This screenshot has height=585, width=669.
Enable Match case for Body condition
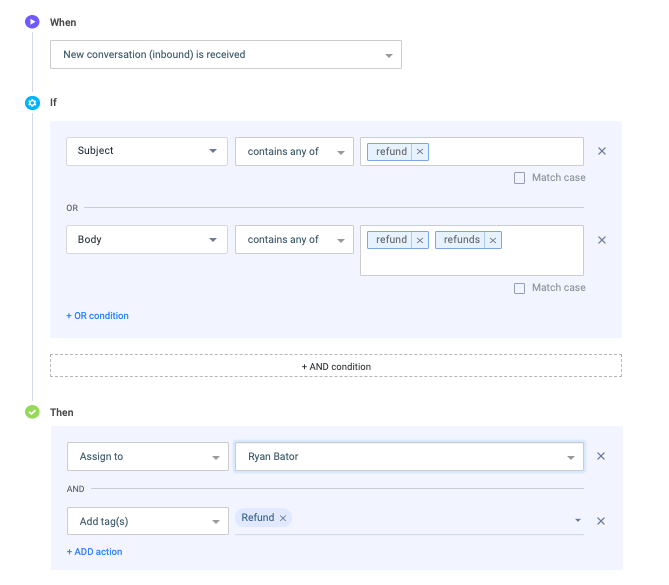(x=519, y=288)
